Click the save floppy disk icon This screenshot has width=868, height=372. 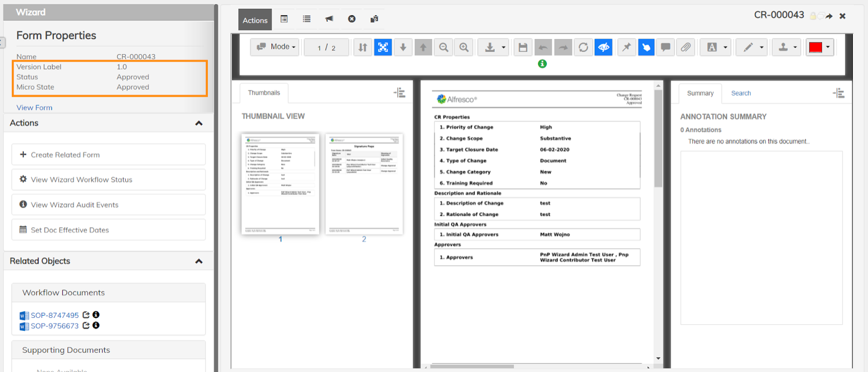(x=522, y=47)
